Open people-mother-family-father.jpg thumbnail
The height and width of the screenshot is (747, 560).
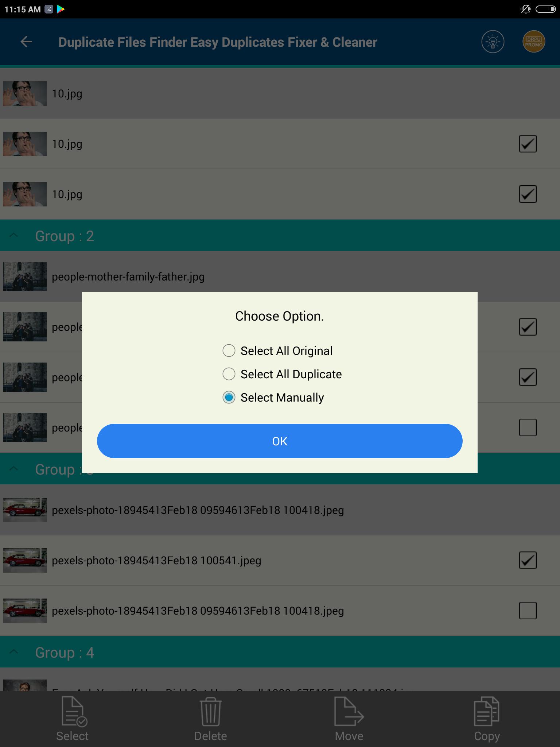[x=25, y=276]
